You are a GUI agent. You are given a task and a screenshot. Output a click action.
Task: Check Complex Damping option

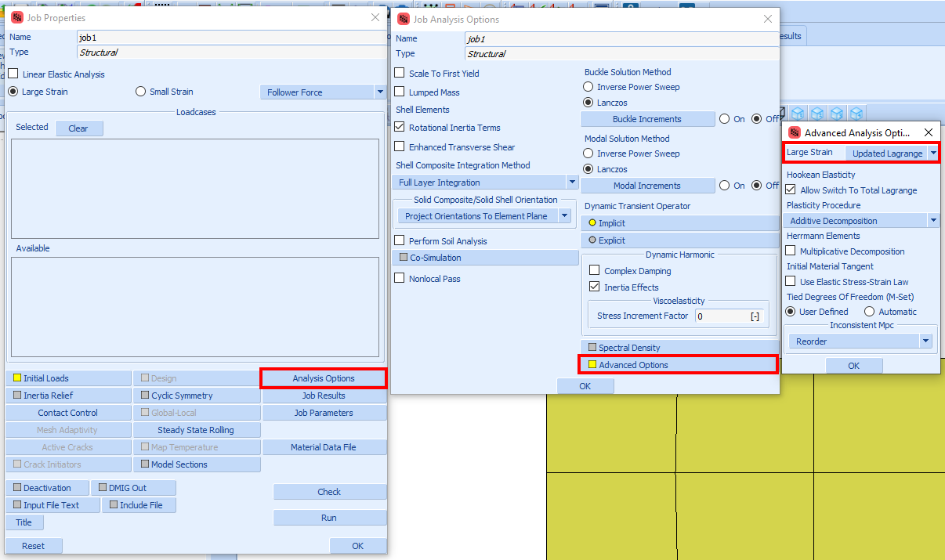pyautogui.click(x=595, y=271)
